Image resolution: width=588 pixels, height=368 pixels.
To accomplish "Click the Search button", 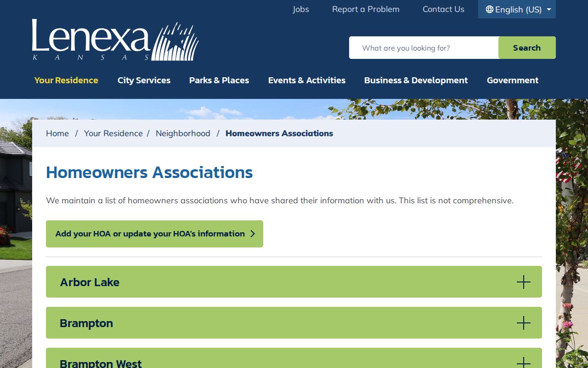I will 527,48.
